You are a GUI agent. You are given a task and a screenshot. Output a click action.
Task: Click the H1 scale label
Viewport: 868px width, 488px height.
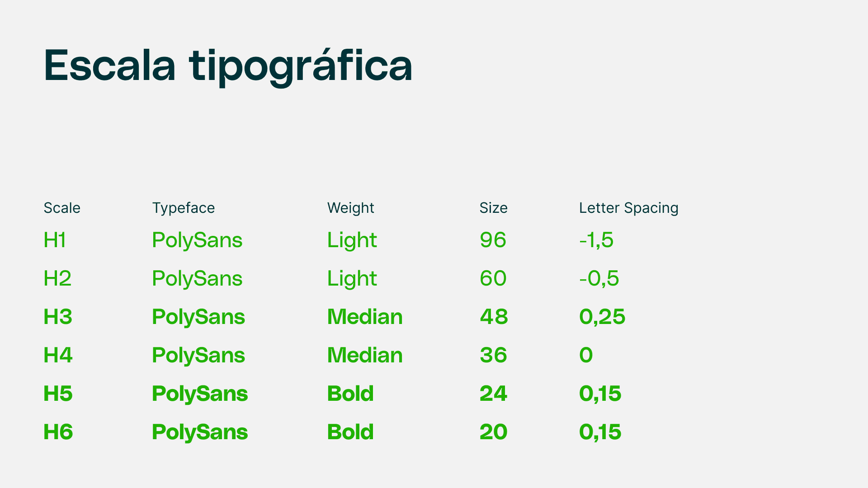55,240
